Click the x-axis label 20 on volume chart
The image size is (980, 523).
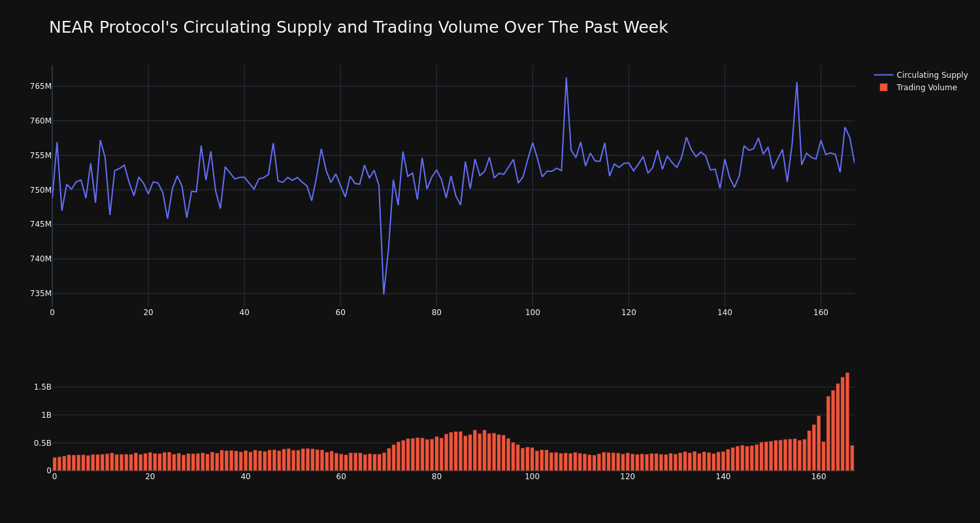pyautogui.click(x=150, y=477)
